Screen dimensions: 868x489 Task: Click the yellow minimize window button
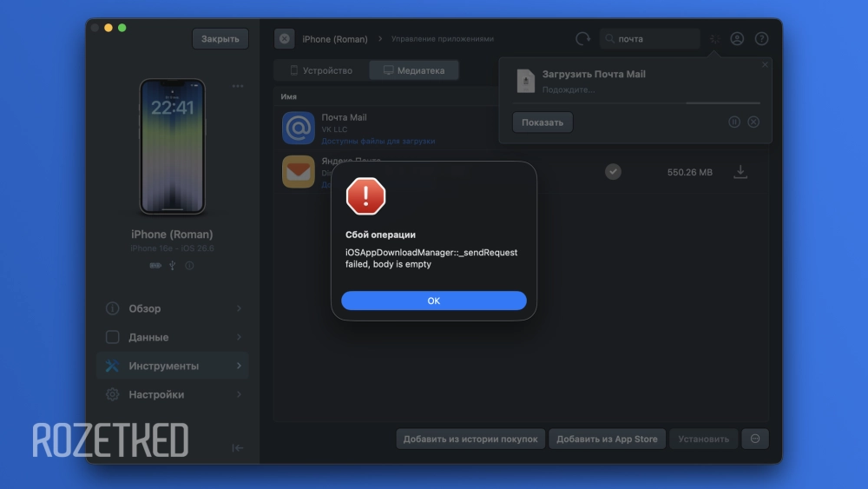tap(108, 28)
